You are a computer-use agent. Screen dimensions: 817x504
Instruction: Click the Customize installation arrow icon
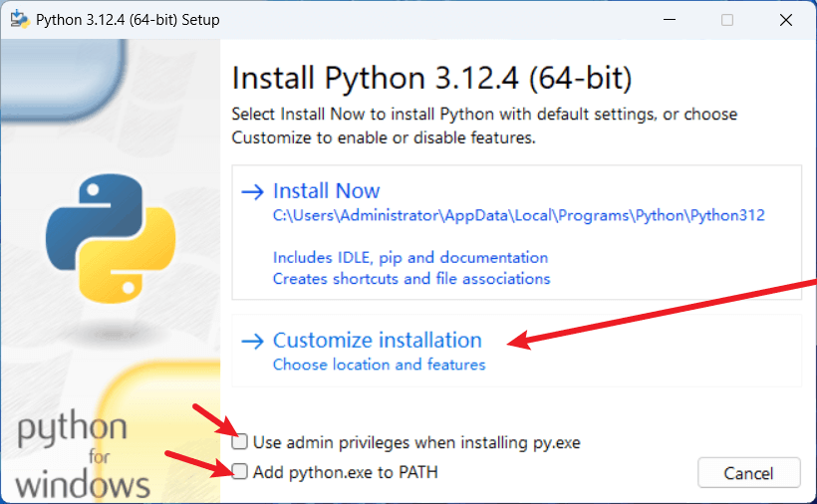[253, 341]
